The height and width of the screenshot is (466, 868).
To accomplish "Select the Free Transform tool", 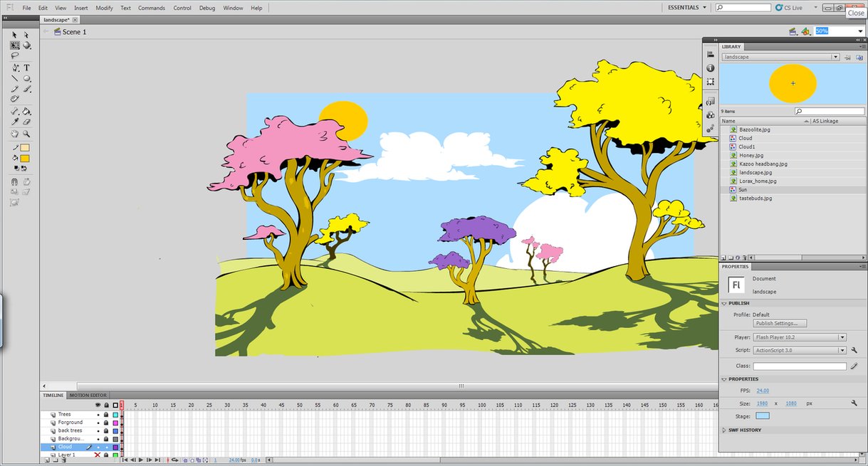I will 14,45.
